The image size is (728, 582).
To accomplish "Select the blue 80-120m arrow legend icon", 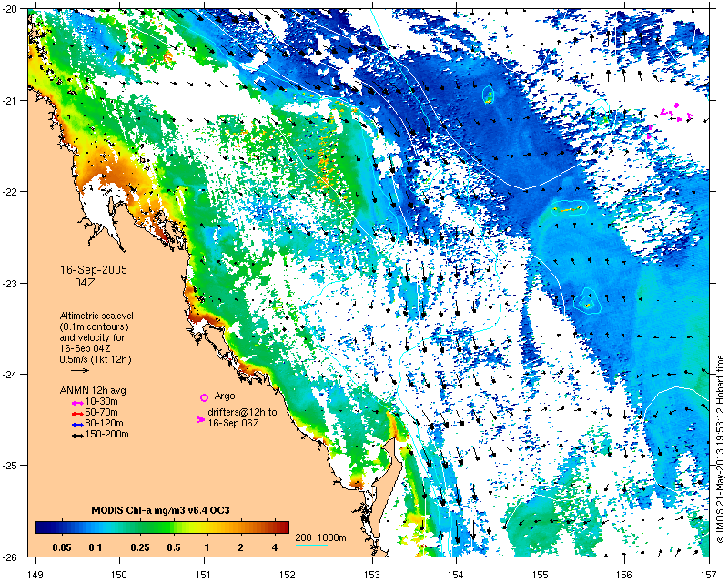I will point(77,425).
